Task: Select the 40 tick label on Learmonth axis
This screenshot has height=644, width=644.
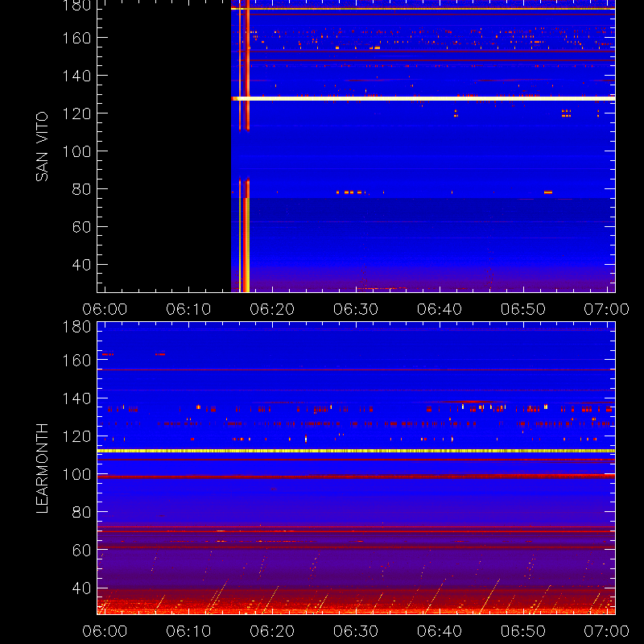Action: click(x=81, y=588)
